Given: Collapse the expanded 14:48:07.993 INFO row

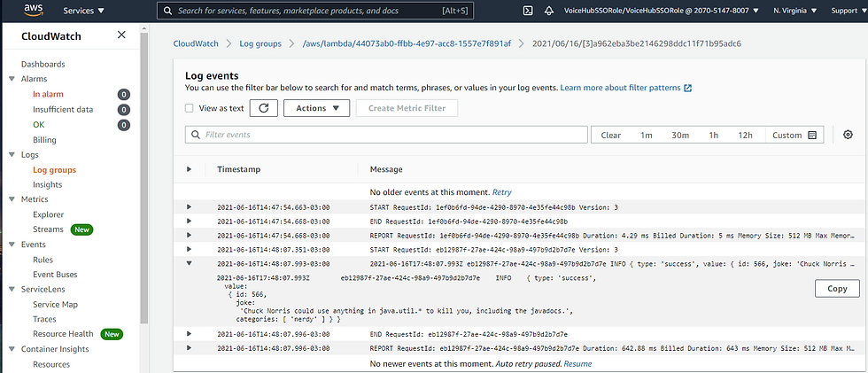Looking at the screenshot, I should point(189,263).
